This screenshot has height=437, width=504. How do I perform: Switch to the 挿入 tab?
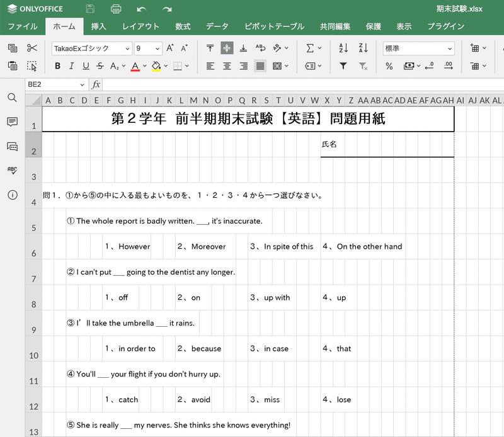[98, 26]
